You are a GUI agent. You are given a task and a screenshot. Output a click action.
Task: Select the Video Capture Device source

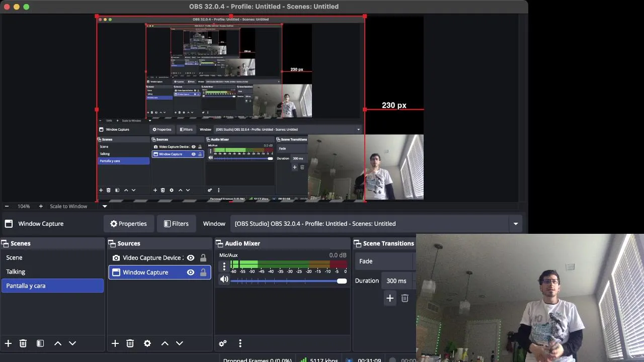159,258
